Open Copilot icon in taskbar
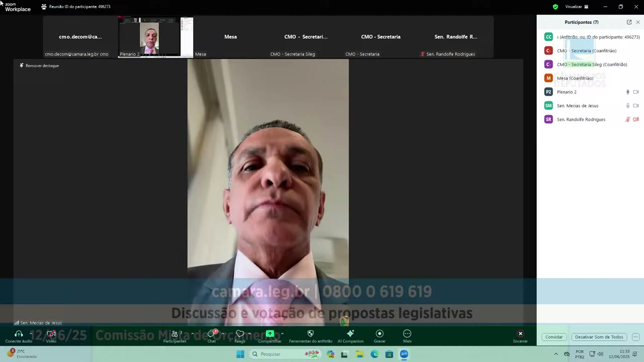 click(x=330, y=354)
